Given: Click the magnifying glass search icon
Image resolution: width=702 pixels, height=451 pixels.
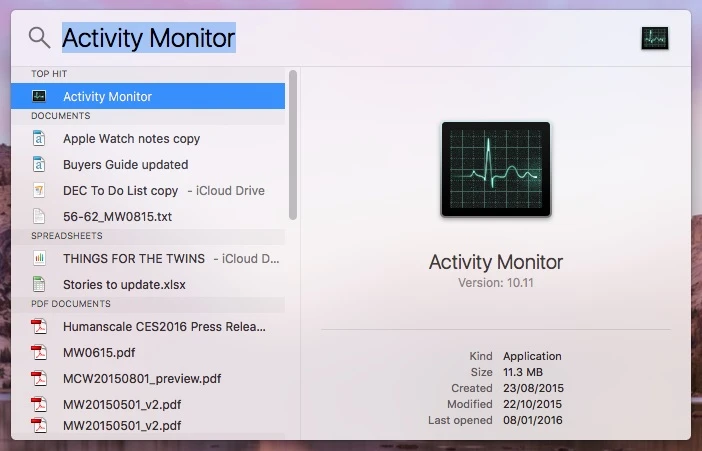Looking at the screenshot, I should [39, 38].
